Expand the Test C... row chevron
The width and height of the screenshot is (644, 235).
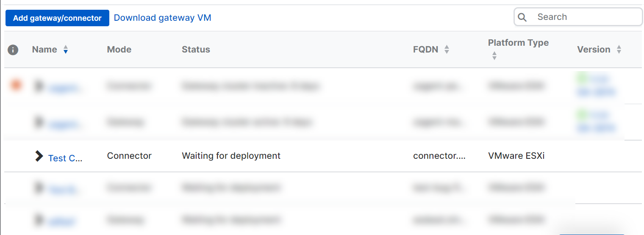click(39, 156)
